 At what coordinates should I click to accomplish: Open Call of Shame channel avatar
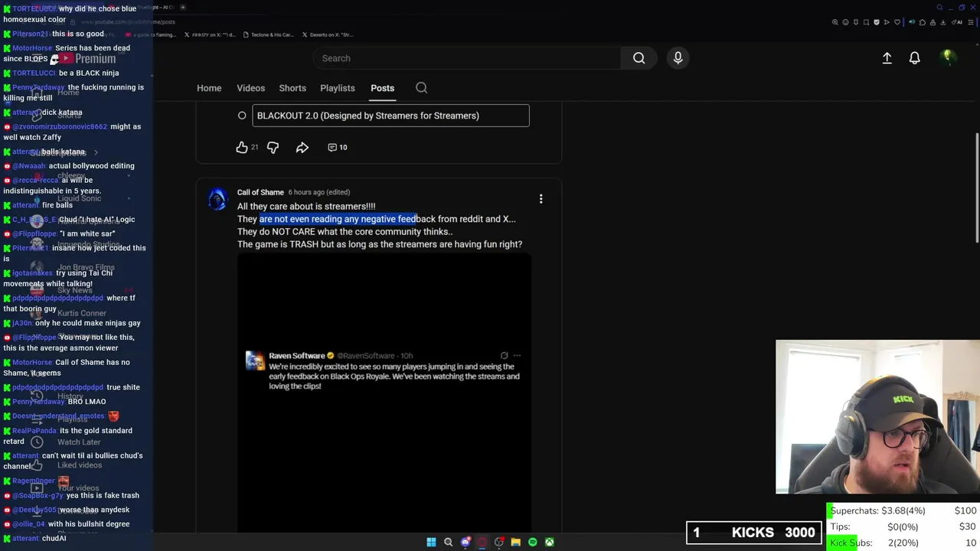tap(217, 199)
